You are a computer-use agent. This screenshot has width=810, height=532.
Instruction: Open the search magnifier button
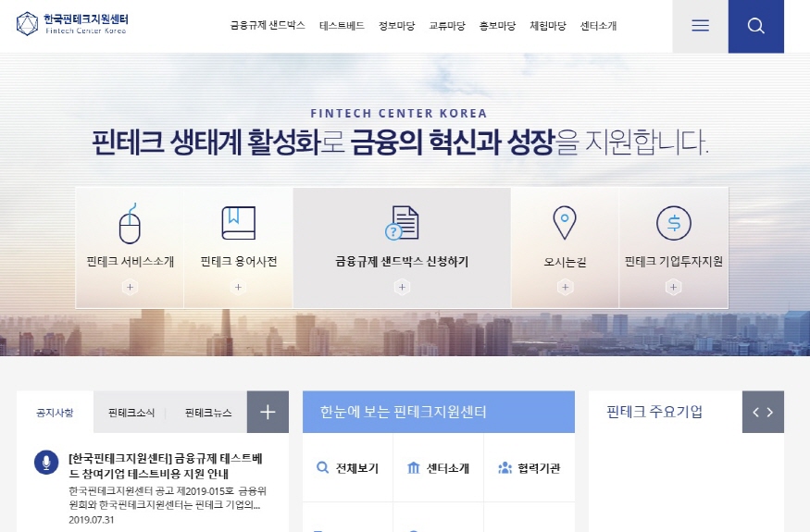click(755, 26)
